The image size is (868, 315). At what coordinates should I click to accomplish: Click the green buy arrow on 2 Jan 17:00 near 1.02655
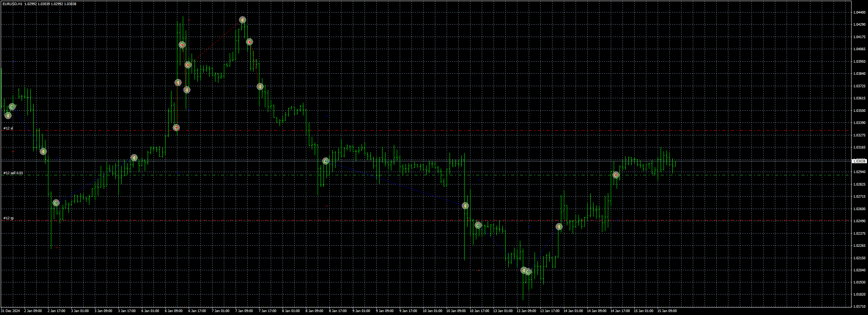click(x=56, y=203)
